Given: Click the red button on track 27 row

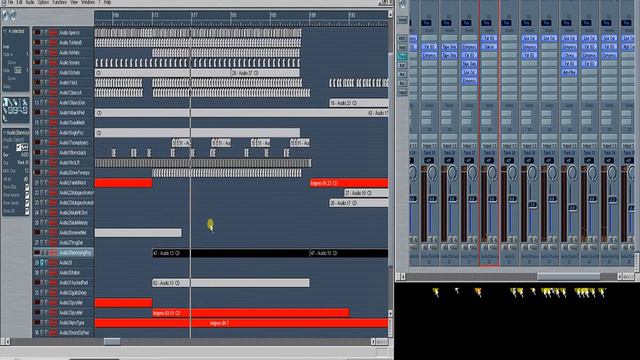Looking at the screenshot, I should (x=53, y=243).
